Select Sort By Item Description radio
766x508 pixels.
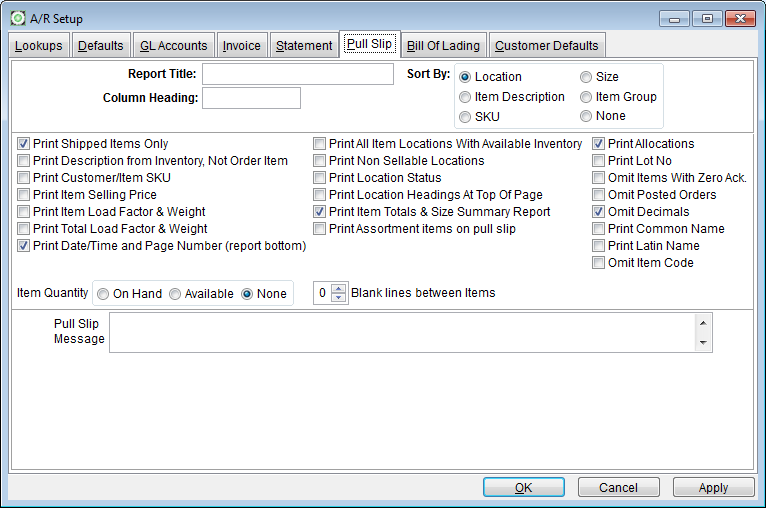[465, 97]
